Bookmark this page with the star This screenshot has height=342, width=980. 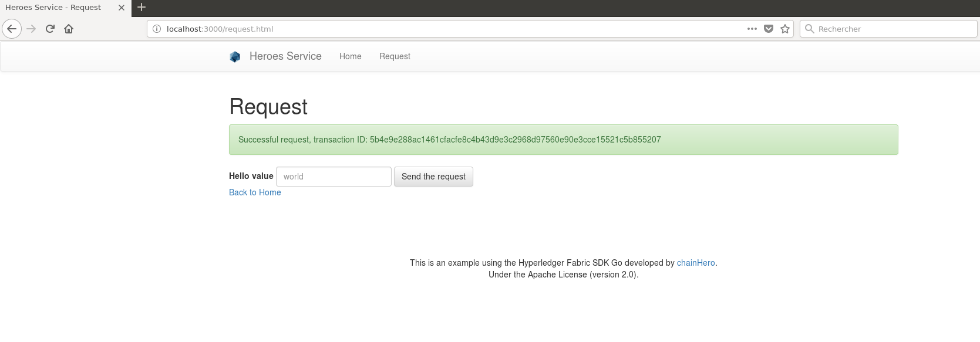tap(785, 29)
